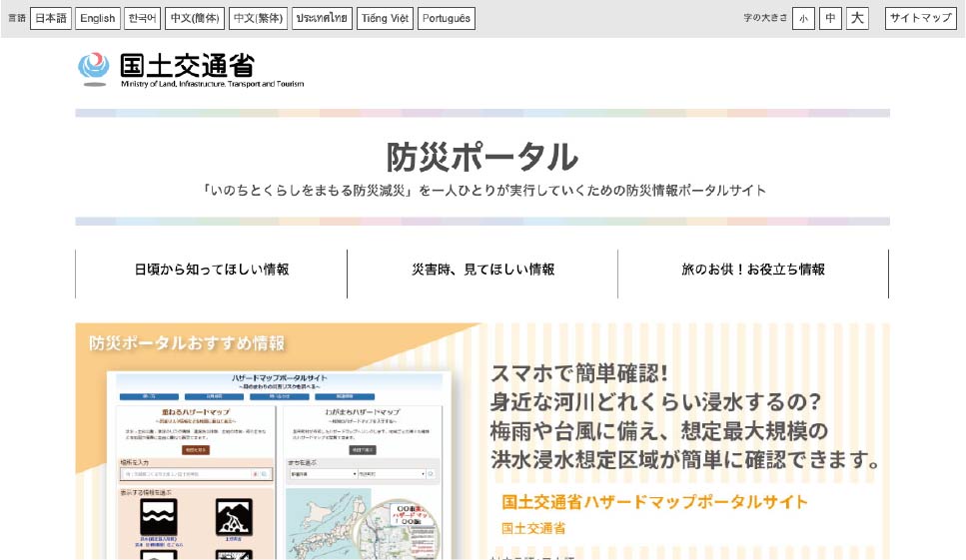Switch language to Tiếng Việt
The height and width of the screenshot is (560, 966).
pos(385,18)
